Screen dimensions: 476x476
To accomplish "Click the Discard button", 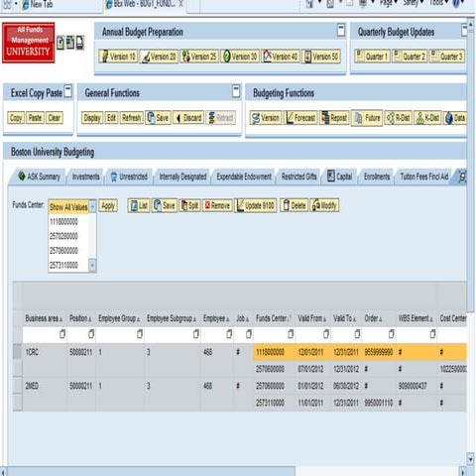I will 188,118.
